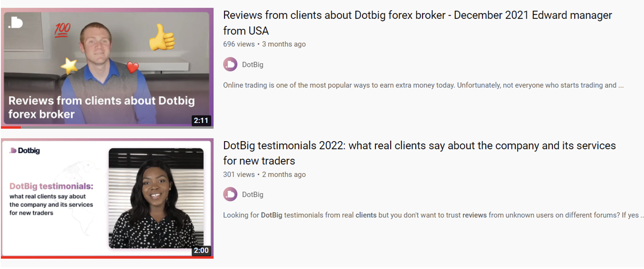Click the red heart emoji on first thumbnail
The width and height of the screenshot is (644, 269).
[x=132, y=68]
